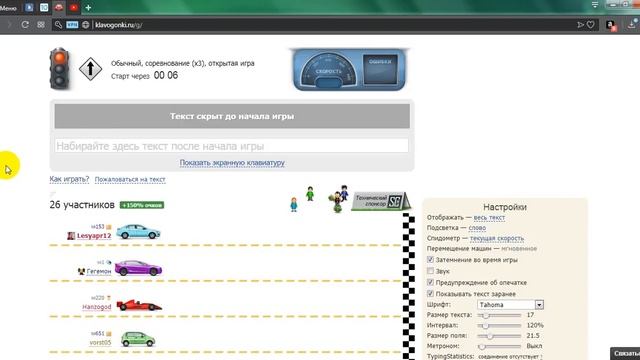This screenshot has height=360, width=640.
Task: Focus the typing input field 'Набирайте здесь текст'
Action: [x=231, y=146]
